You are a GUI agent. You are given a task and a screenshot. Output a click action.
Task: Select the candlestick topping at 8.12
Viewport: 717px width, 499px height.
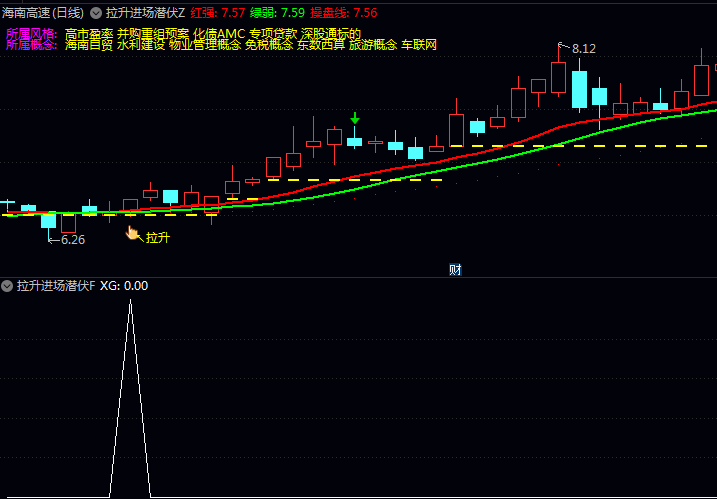point(558,77)
